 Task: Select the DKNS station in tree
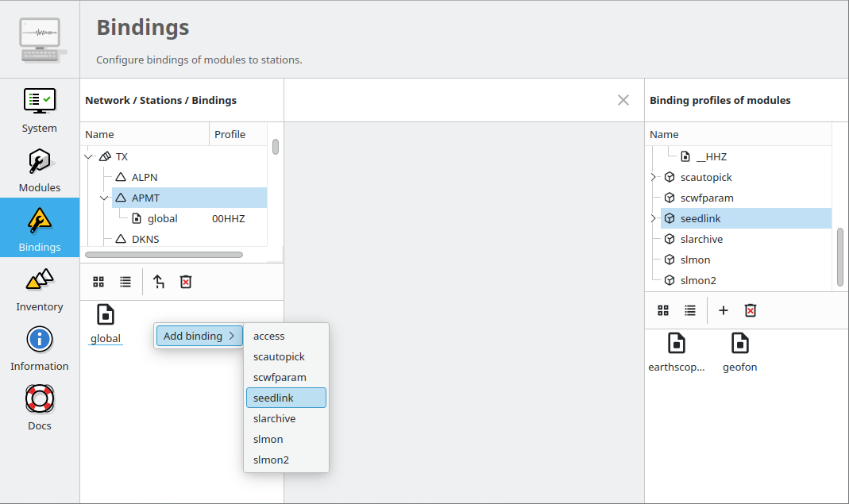pyautogui.click(x=145, y=239)
